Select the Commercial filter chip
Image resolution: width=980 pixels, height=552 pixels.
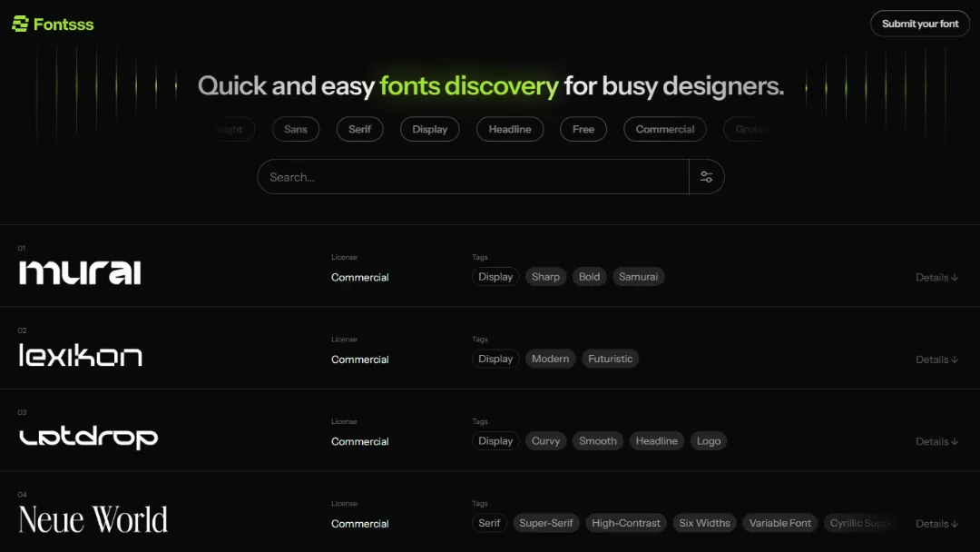click(x=665, y=129)
